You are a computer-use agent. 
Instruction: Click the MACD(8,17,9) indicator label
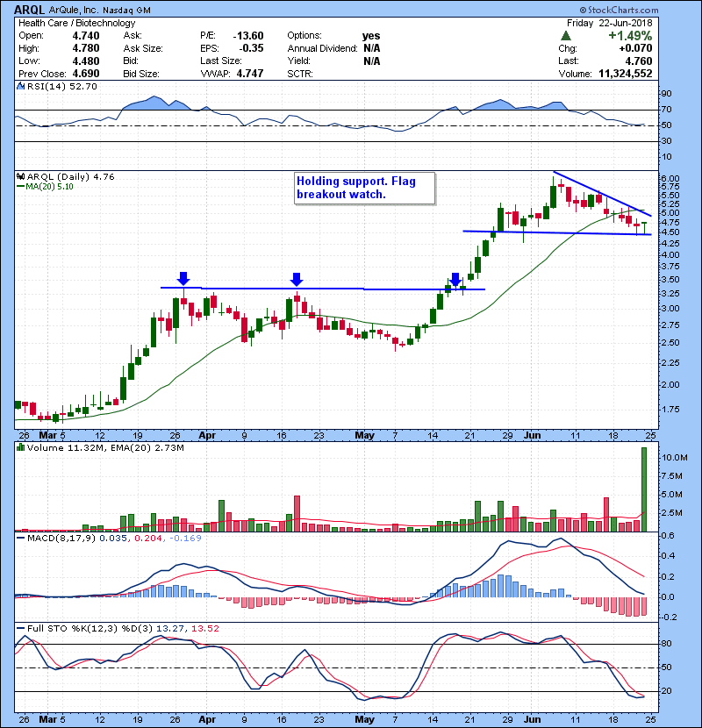(61, 539)
